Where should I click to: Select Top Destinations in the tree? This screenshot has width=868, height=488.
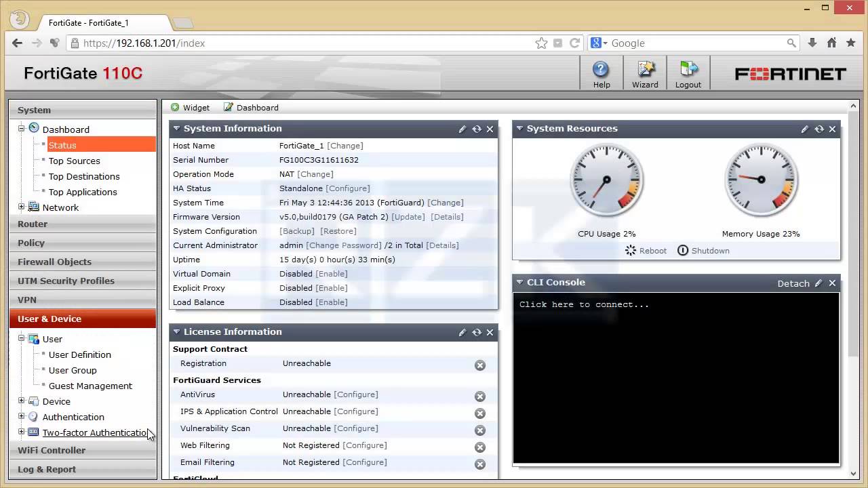84,176
